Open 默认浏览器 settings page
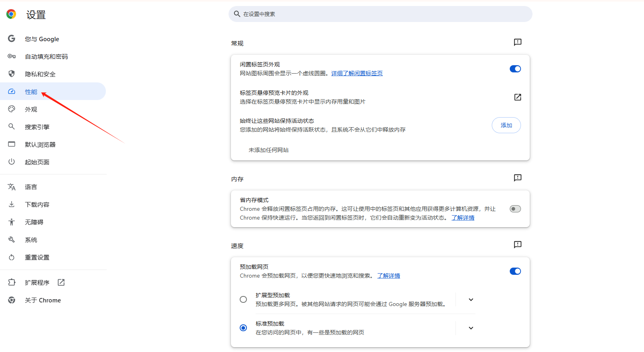Screen dimensions: 644x352 [53, 144]
